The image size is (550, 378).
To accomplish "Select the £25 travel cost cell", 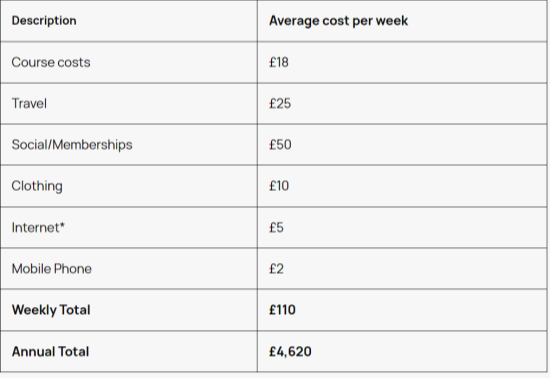I will pos(280,103).
